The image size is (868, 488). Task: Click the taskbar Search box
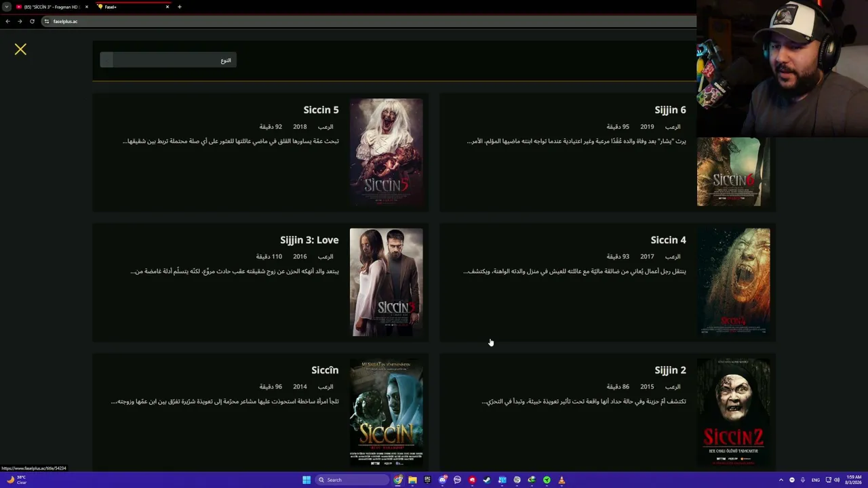pyautogui.click(x=352, y=480)
